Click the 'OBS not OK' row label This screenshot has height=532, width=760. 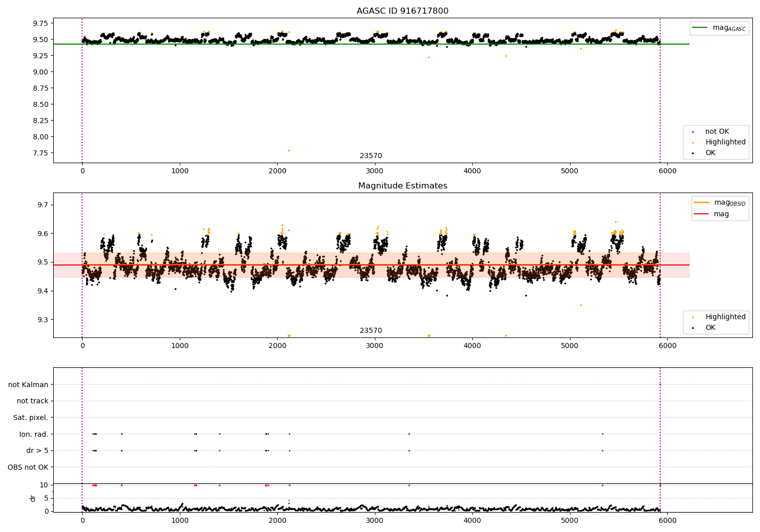[28, 467]
